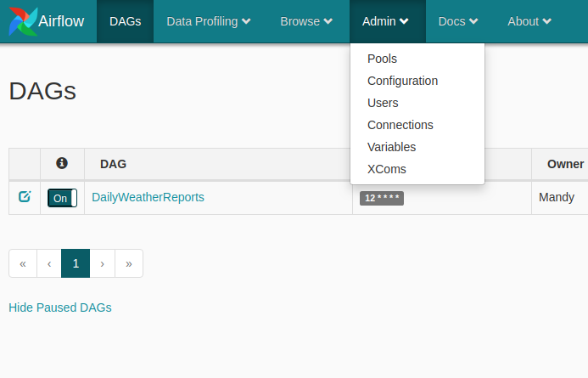
Task: Select Connections from Admin menu
Action: point(417,125)
